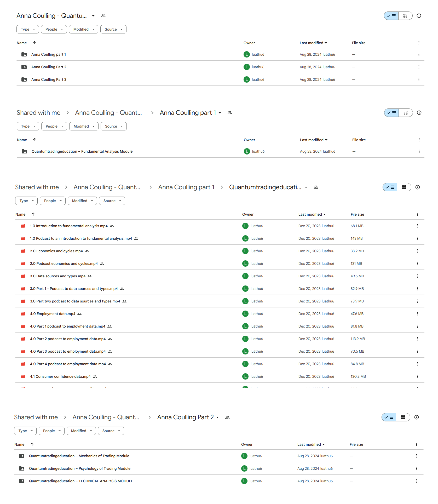
Task: Switch to grid layout in Anna Coulling Part 2 view
Action: coord(403,417)
